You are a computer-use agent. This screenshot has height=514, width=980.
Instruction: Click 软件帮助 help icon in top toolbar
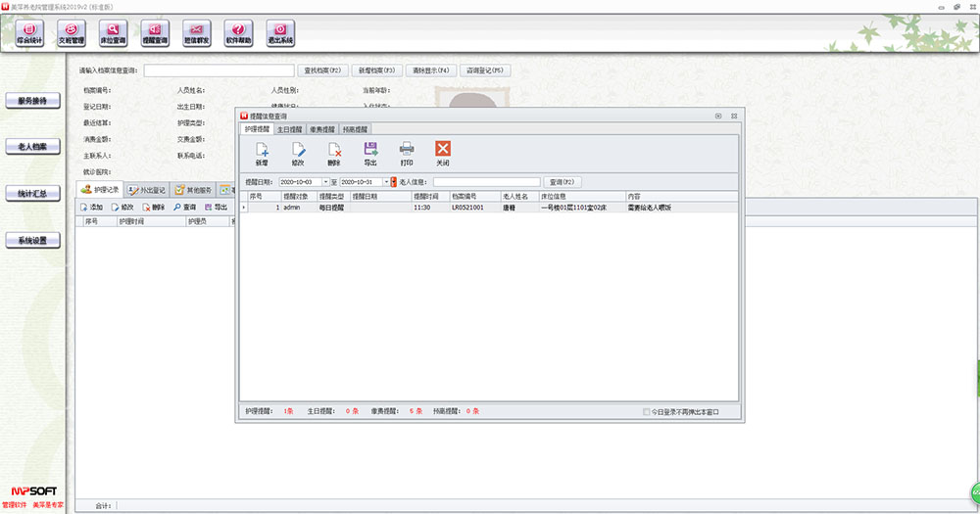(x=238, y=34)
